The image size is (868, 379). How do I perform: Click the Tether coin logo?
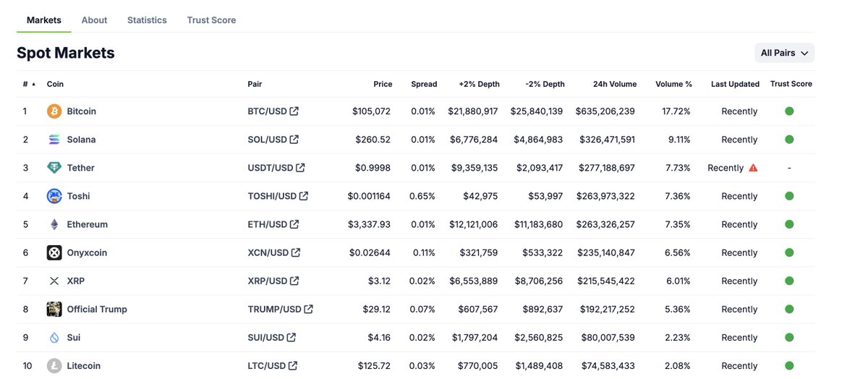[54, 168]
